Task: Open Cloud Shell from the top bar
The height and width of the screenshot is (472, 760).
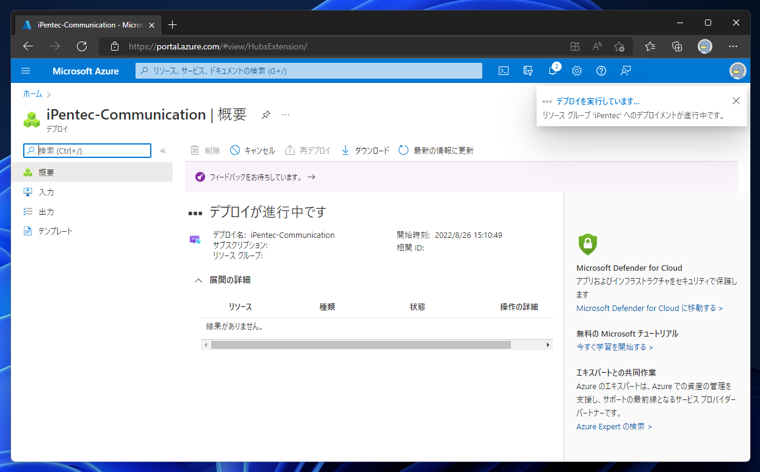Action: click(504, 71)
